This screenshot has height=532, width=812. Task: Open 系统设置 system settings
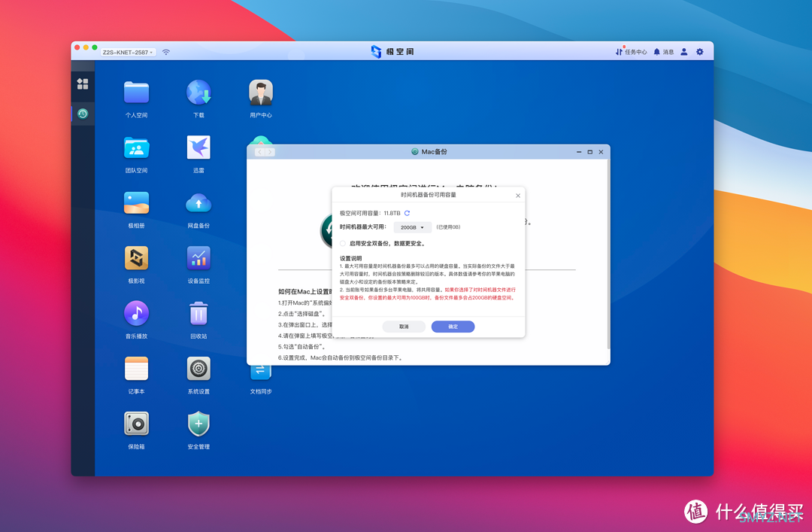[198, 375]
